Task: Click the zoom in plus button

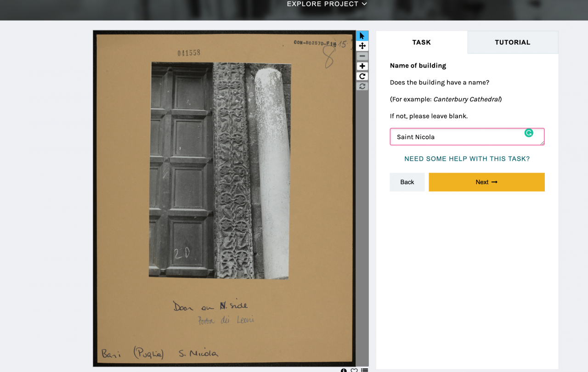Action: click(362, 66)
